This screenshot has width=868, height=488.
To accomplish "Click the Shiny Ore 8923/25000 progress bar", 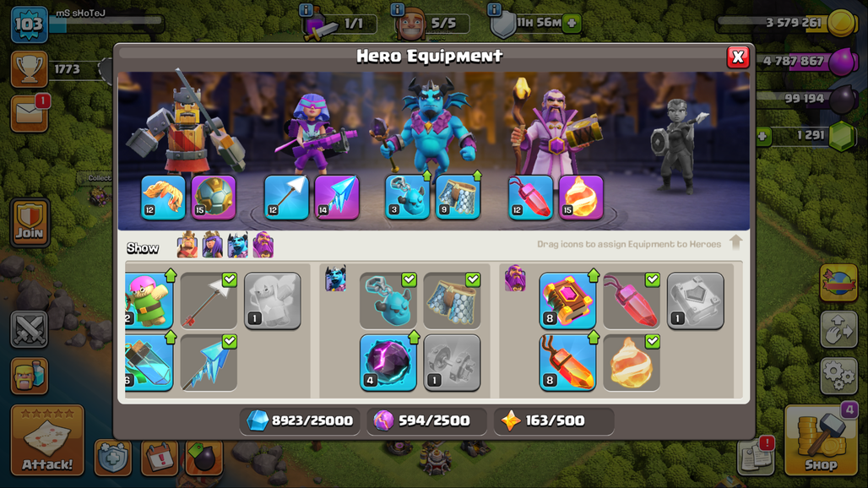I will (300, 421).
